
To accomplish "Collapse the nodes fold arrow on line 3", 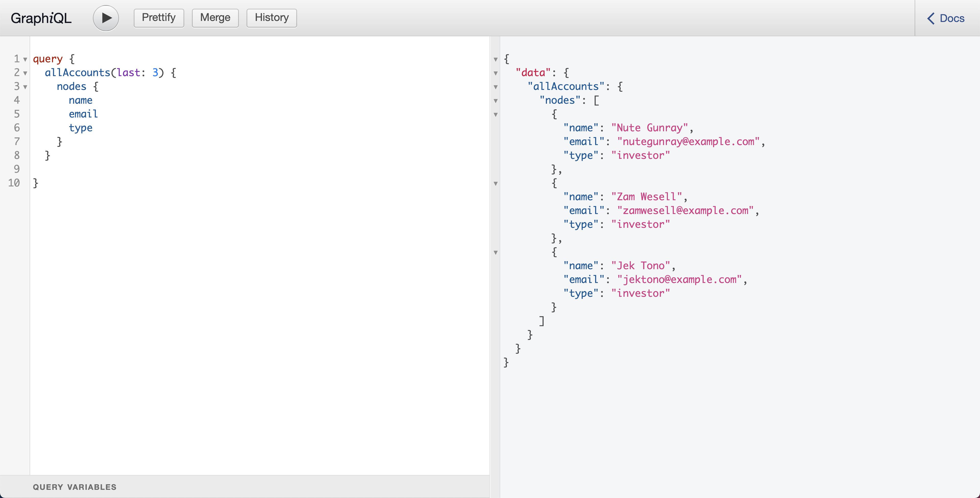I will click(x=25, y=87).
